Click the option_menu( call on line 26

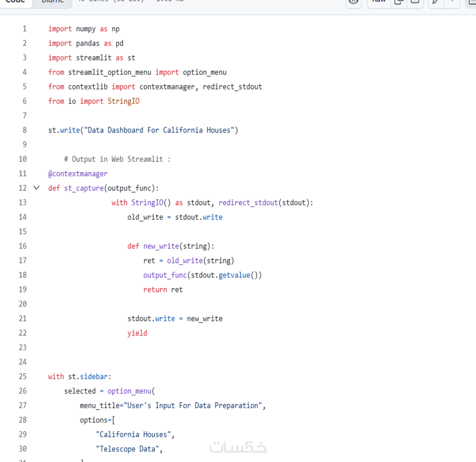131,391
